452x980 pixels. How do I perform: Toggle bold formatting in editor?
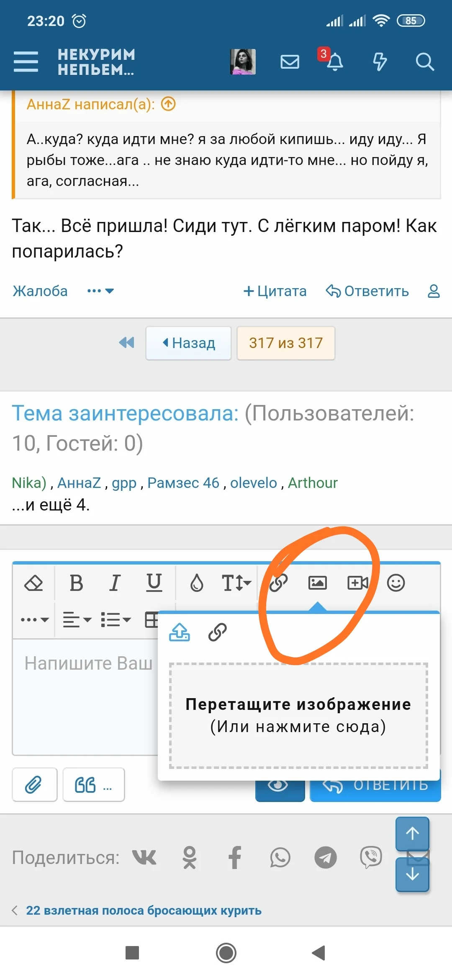coord(76,583)
